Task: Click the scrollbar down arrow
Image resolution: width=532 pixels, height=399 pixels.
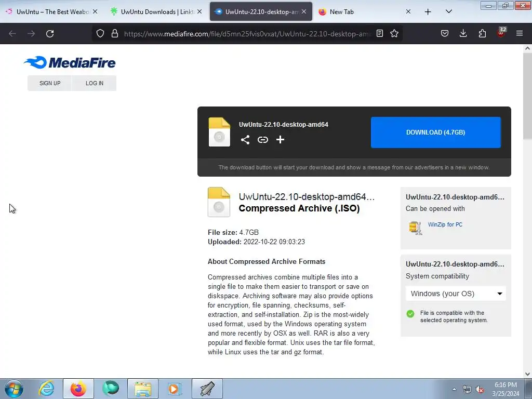Action: coord(527,374)
